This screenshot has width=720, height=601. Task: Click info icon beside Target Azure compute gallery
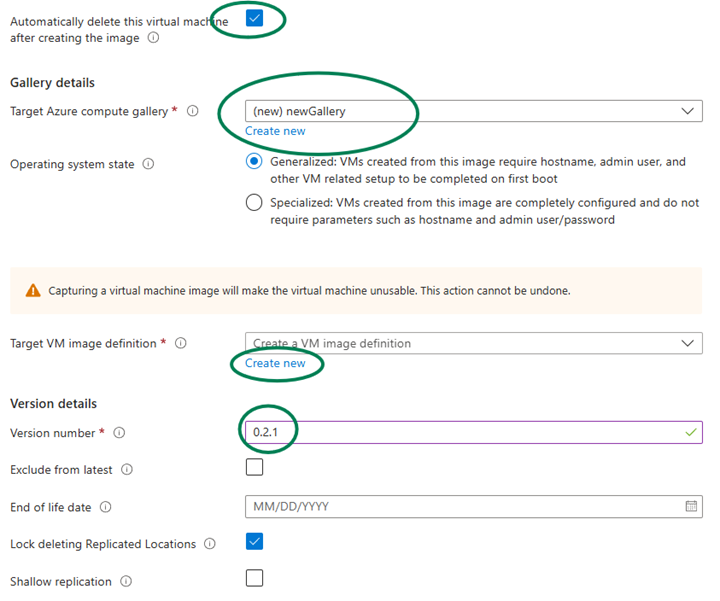pos(193,111)
